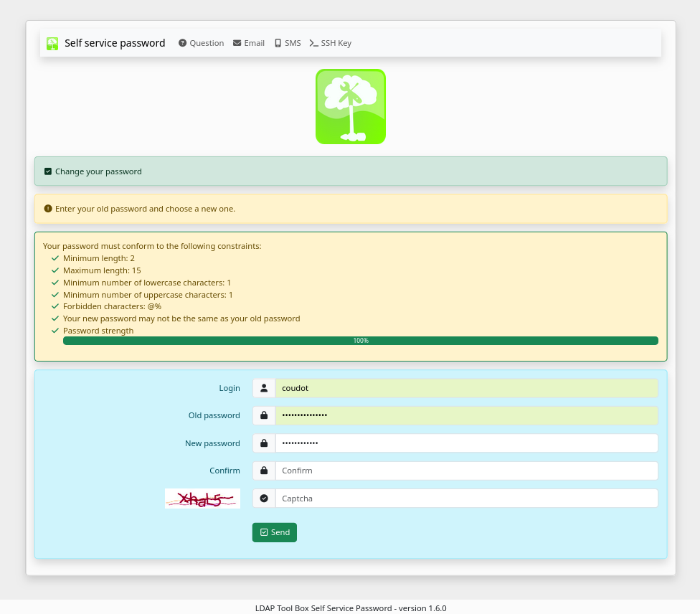Viewport: 700px width, 614px height.
Task: Click the terminal prompt icon beside SSH Key
Action: click(314, 43)
